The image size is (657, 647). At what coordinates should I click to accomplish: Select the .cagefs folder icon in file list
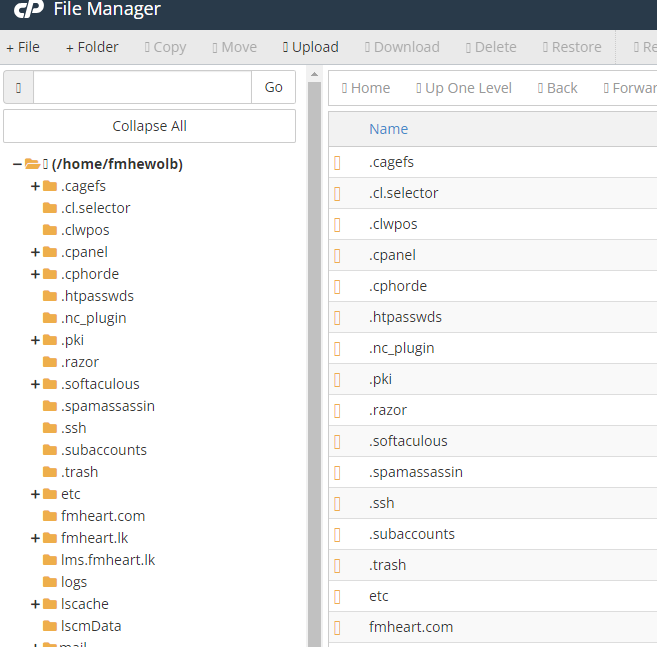point(337,163)
